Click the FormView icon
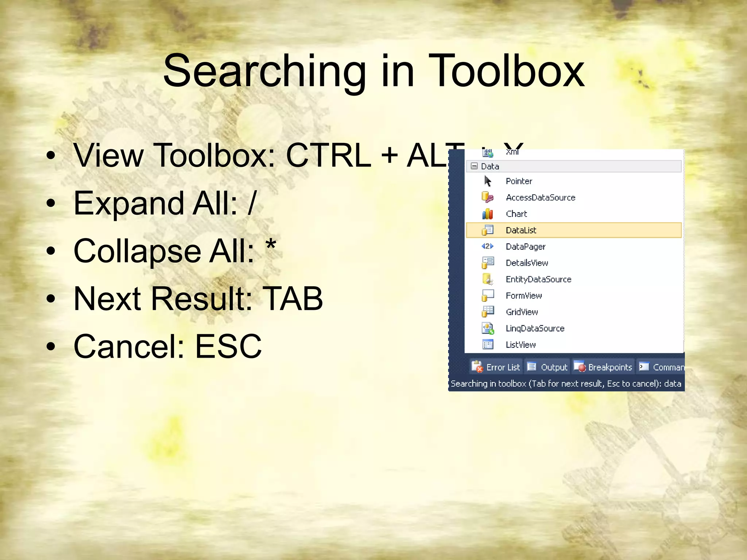This screenshot has width=747, height=560. coord(488,295)
